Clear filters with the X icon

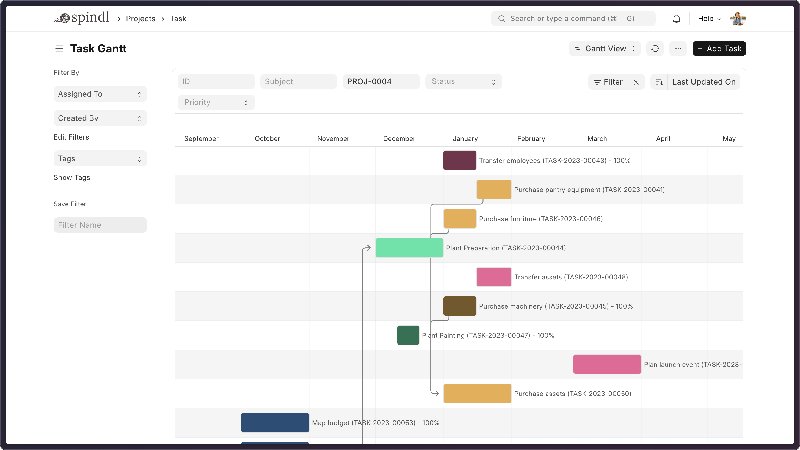coord(636,82)
